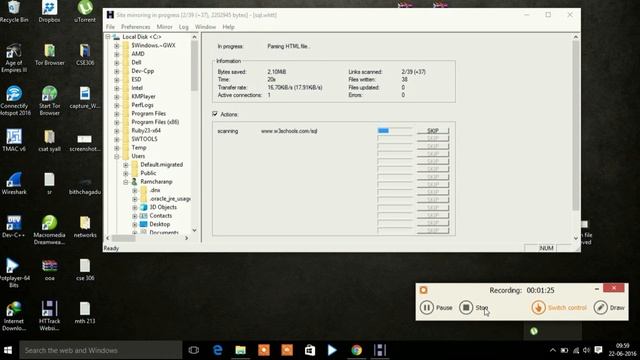
Task: Open the Potplayer-64 Bits desktop icon
Action: coord(14,273)
